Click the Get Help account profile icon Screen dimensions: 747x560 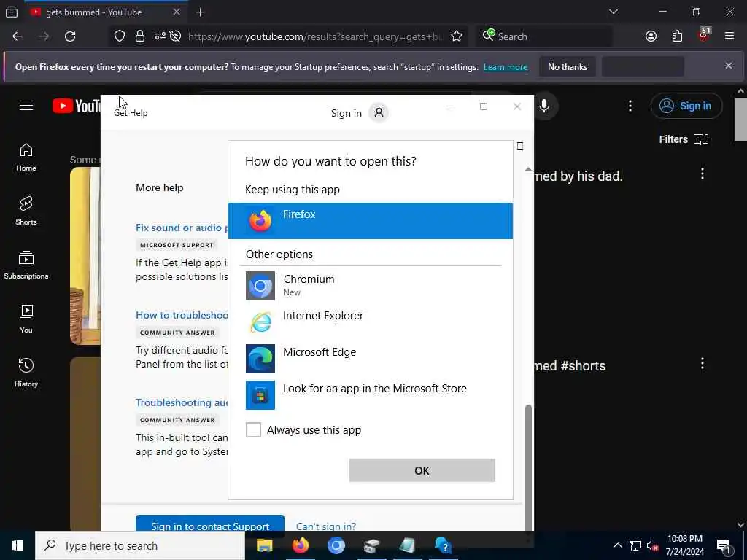point(379,113)
